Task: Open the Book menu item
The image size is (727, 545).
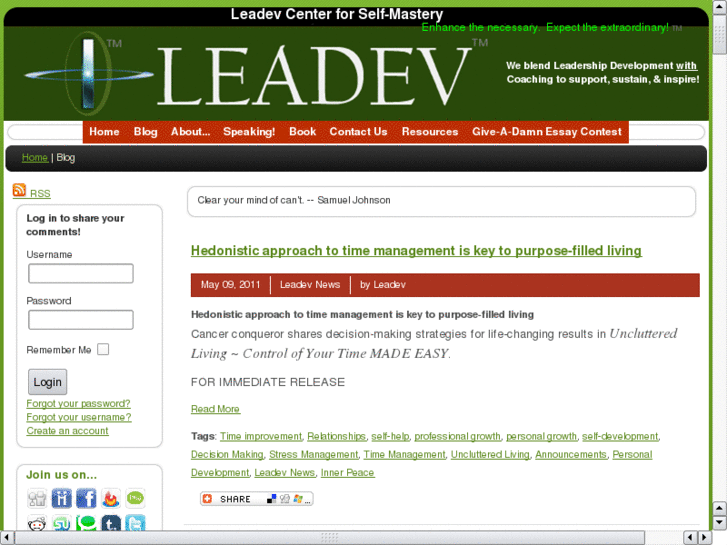Action: (303, 132)
